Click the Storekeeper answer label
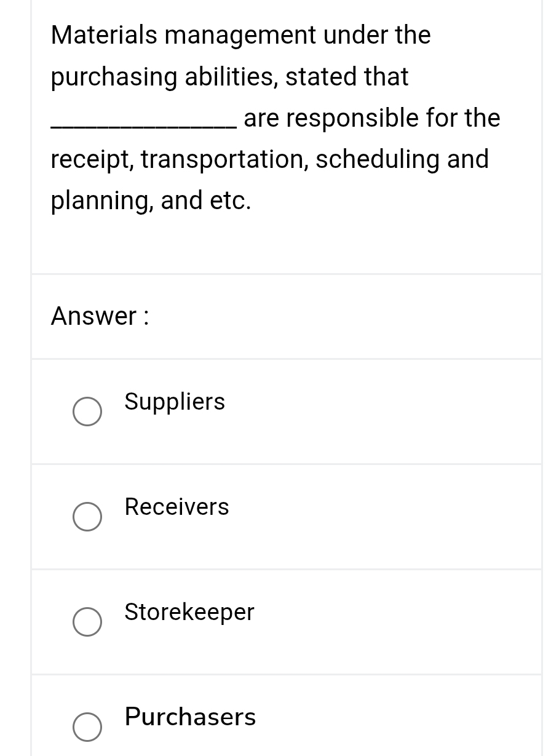Screen dimensions: 551x756 click(189, 613)
